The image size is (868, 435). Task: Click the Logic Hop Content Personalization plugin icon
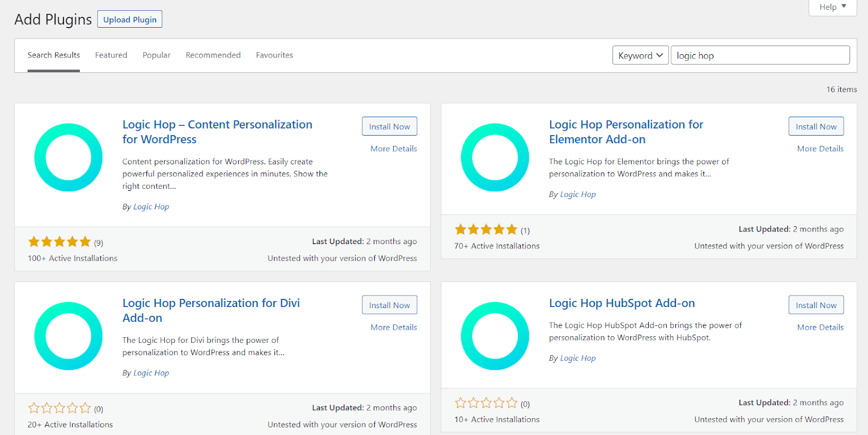coord(68,157)
